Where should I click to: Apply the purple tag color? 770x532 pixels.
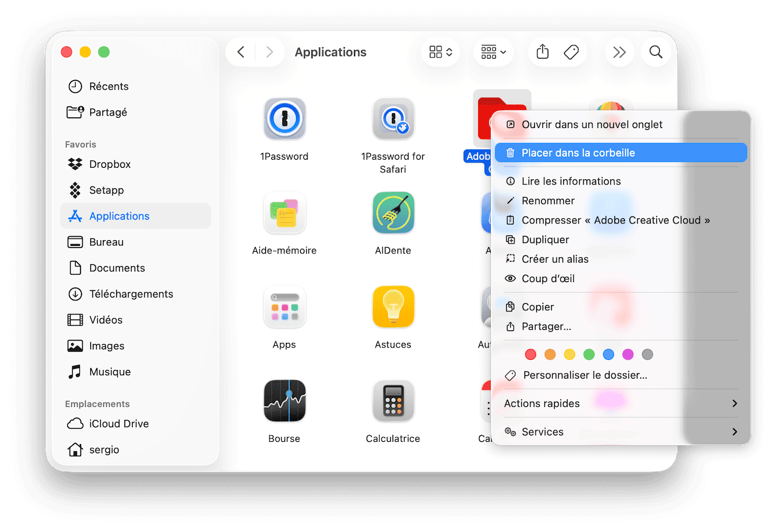click(x=628, y=354)
